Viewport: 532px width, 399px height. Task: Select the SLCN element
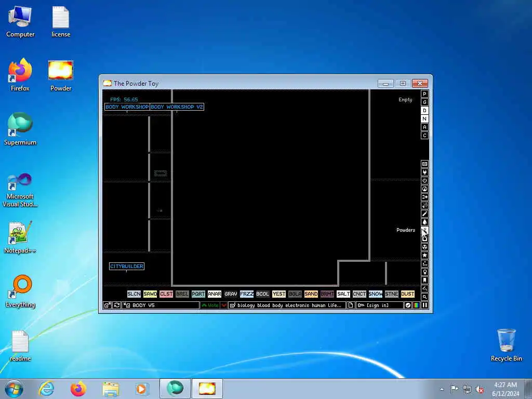[134, 294]
